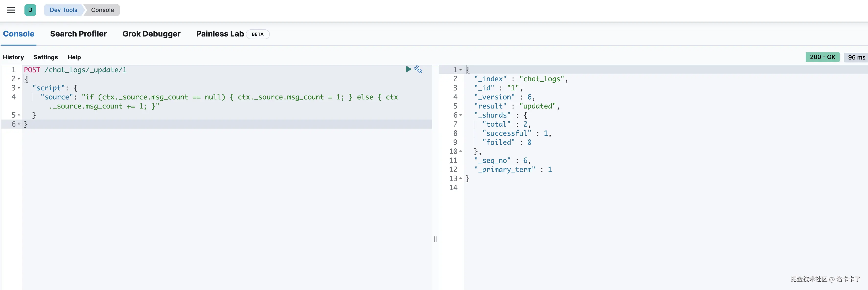The height and width of the screenshot is (290, 868).
Task: Click the Dev Tools breadcrumb
Action: (x=63, y=10)
